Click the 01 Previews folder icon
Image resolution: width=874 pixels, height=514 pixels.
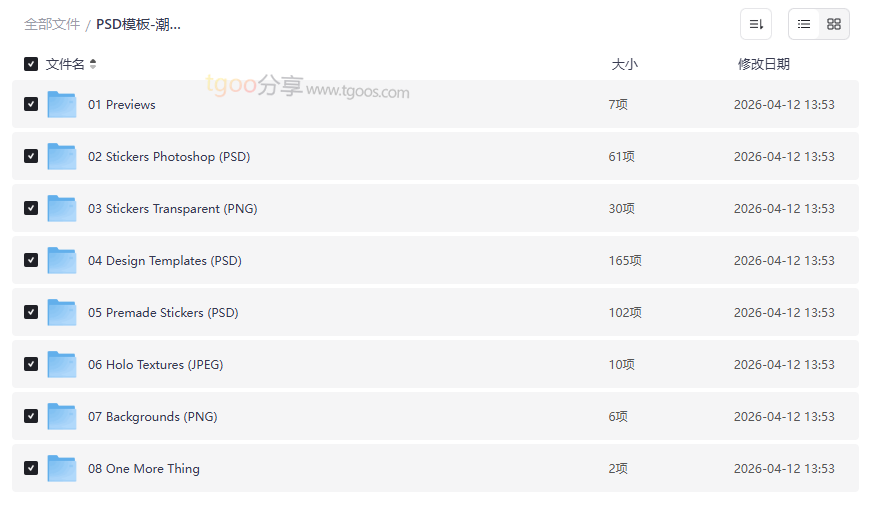coord(62,104)
